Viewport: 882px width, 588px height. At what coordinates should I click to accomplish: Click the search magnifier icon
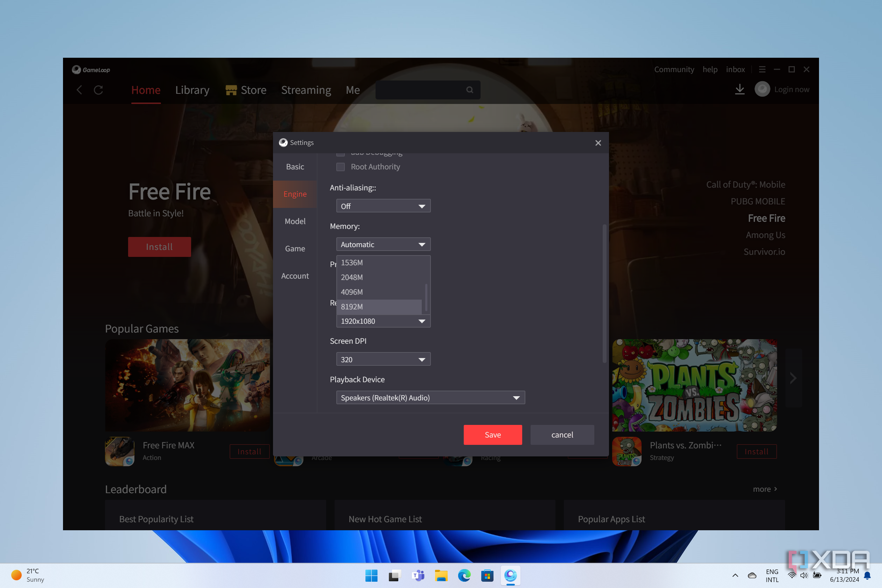[x=469, y=90]
